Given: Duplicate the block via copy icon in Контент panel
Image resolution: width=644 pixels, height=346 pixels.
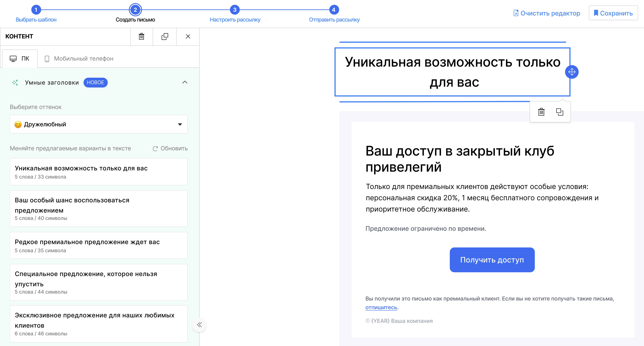Looking at the screenshot, I should click(x=165, y=37).
